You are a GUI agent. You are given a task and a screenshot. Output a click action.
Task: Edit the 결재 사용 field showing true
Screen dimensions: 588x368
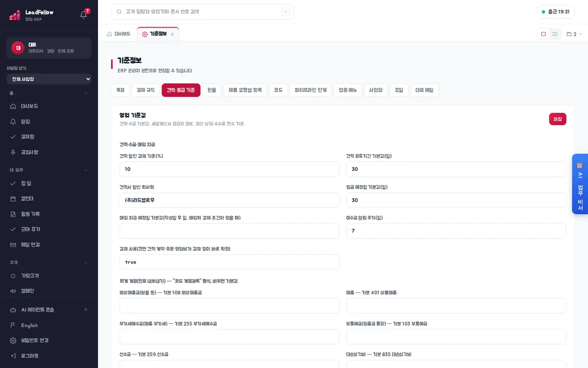[x=229, y=262]
